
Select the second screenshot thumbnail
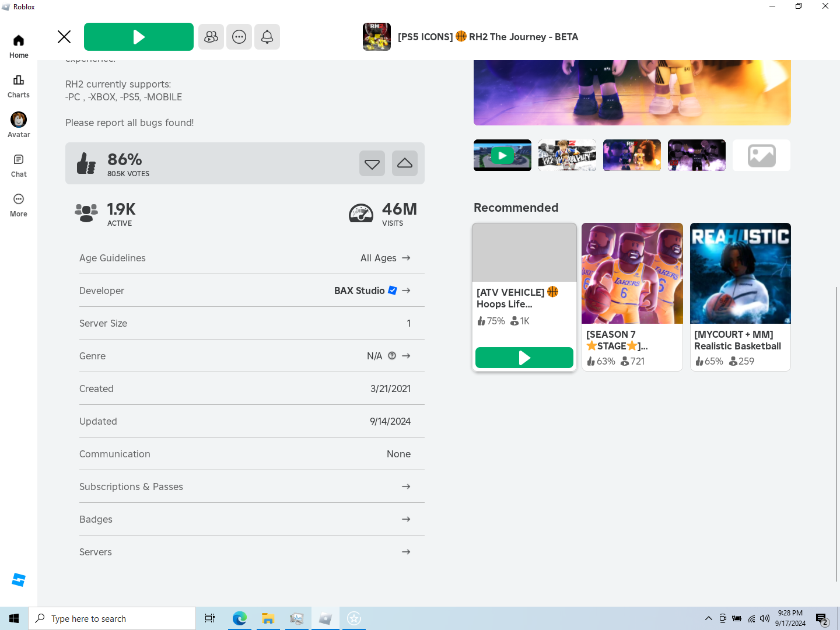click(x=567, y=155)
